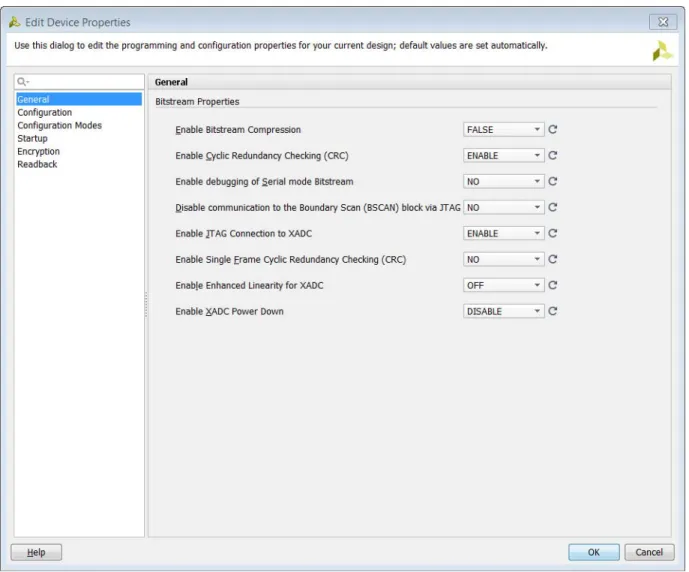Reset JTAG Connection to XADC setting
The height and width of the screenshot is (572, 689).
tap(552, 233)
